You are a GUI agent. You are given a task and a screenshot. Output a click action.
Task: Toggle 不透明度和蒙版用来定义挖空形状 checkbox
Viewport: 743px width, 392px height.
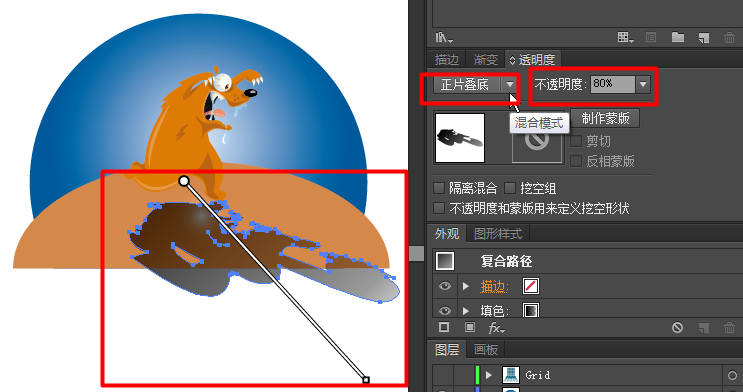(x=439, y=208)
